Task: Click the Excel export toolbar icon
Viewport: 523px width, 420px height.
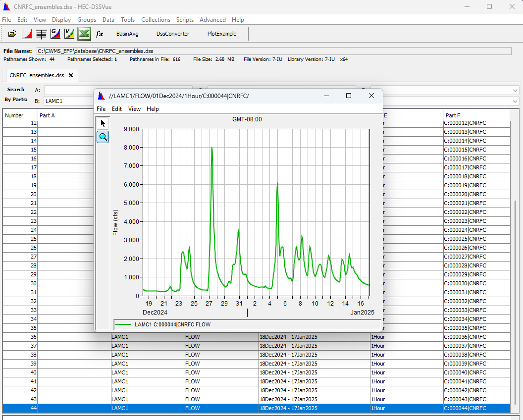Action: point(84,34)
